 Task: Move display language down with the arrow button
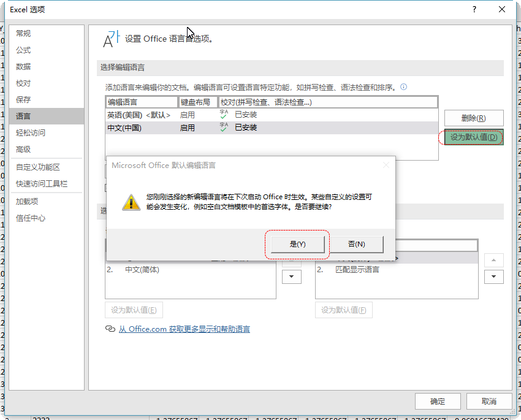point(292,277)
